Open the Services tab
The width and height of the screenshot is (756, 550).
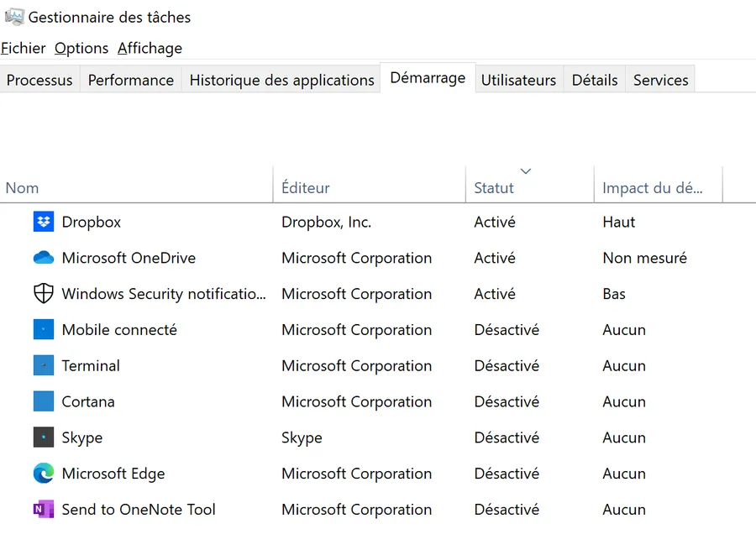click(x=660, y=80)
